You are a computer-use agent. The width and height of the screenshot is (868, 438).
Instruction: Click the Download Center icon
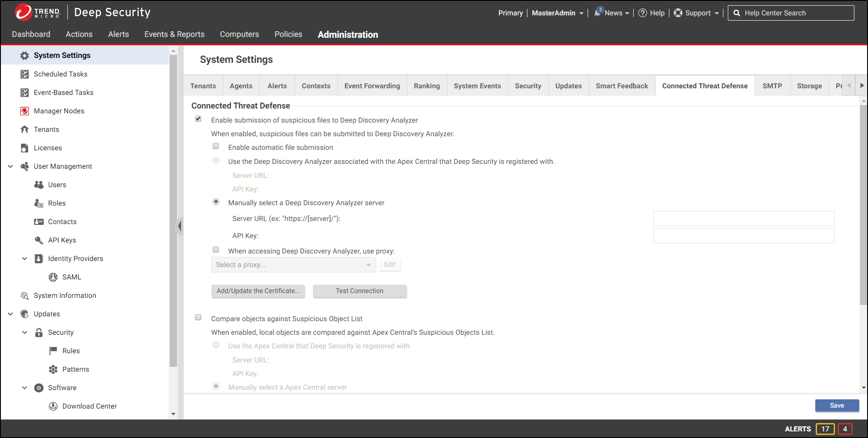point(53,406)
